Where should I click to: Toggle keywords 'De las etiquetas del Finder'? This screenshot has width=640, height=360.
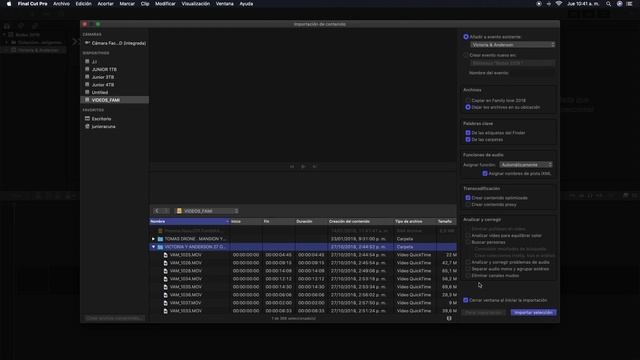point(468,133)
